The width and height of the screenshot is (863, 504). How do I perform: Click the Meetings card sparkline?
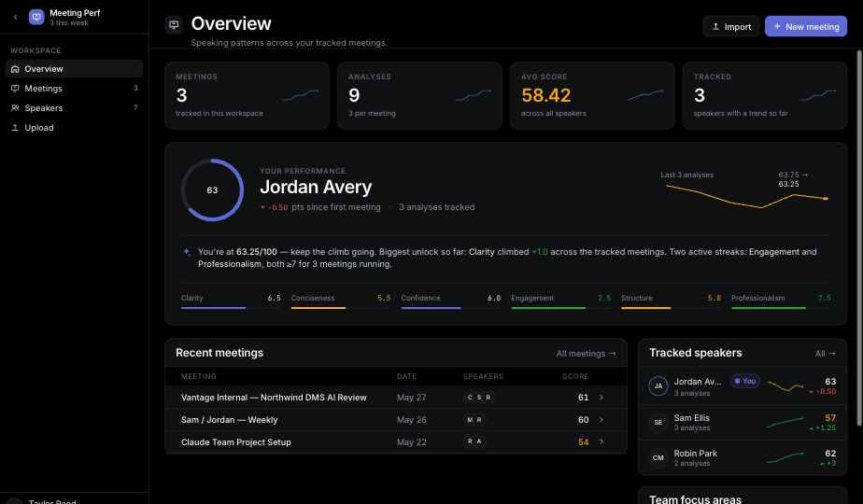pos(301,96)
